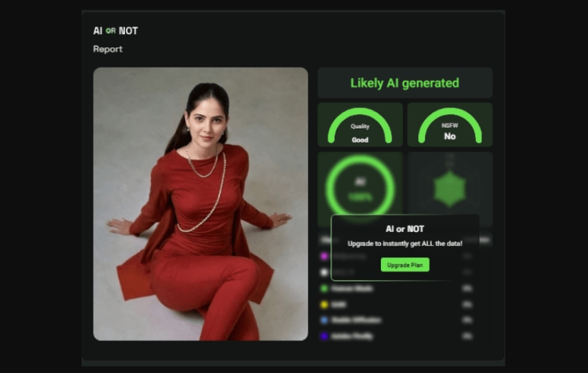Screen dimensions: 588x373
Task: Click the percentage beside the purple dot row
Action: point(467,336)
